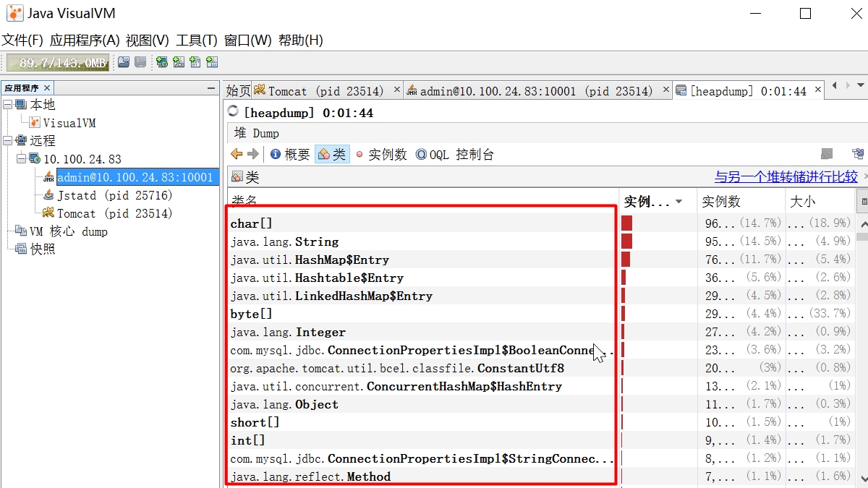The width and height of the screenshot is (868, 488).
Task: Click the JMX icon of admin@10.100.24.83:10001 node
Action: click(48, 177)
